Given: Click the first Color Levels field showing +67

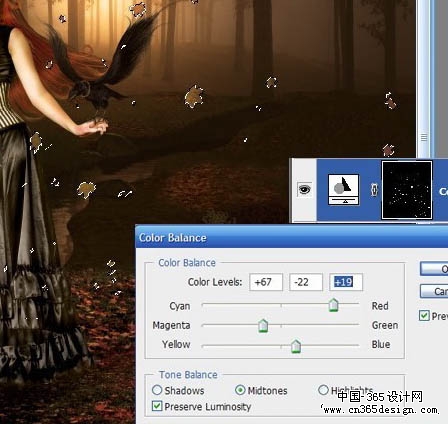Looking at the screenshot, I should 266,282.
